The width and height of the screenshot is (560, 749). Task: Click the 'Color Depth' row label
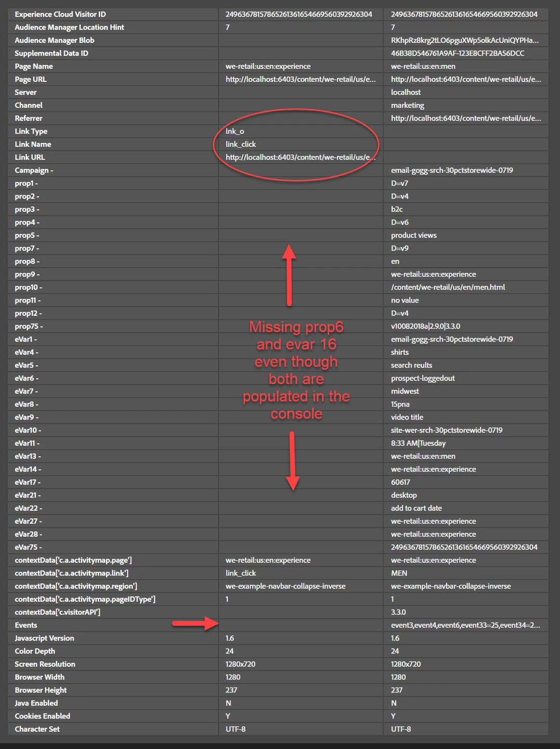coord(35,651)
